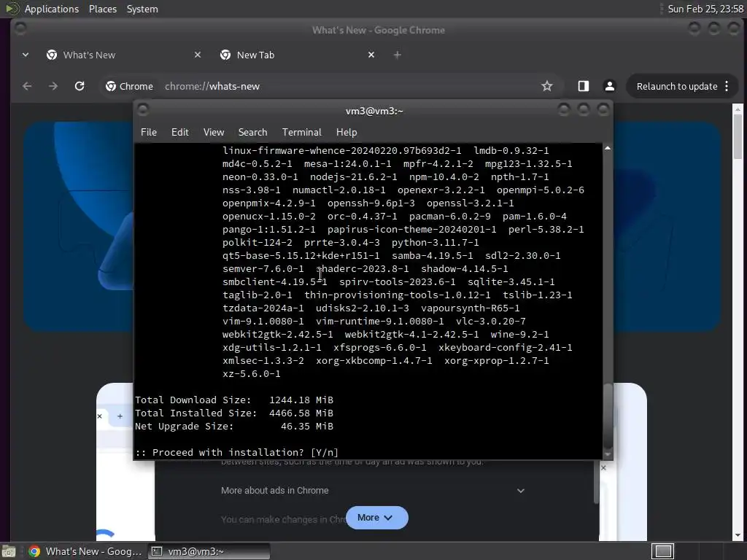
Task: Switch to the What's New tab
Action: pyautogui.click(x=122, y=55)
